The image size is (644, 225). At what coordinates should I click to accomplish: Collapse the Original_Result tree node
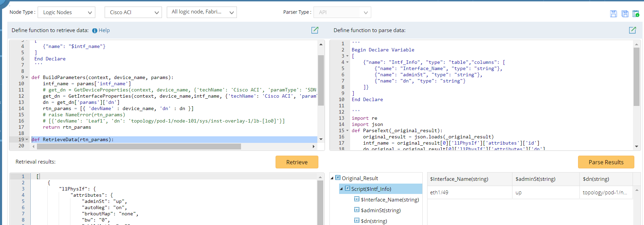pyautogui.click(x=332, y=178)
